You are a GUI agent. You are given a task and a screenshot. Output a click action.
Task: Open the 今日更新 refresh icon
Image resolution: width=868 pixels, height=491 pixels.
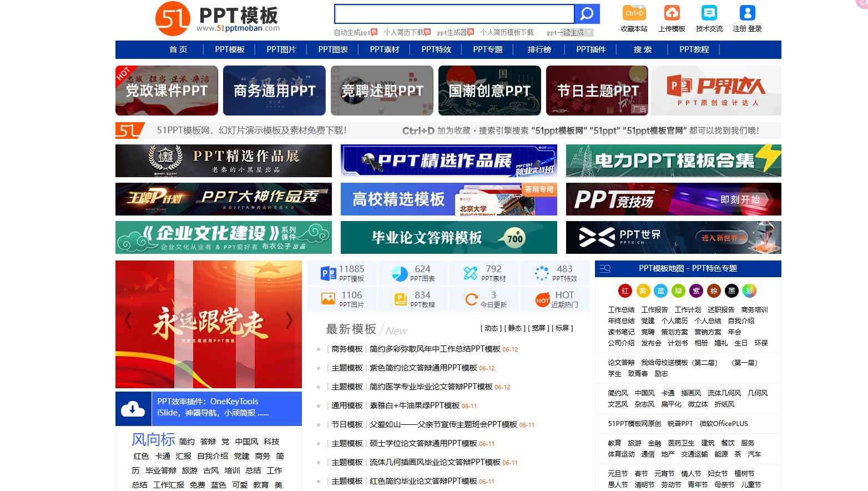[471, 299]
